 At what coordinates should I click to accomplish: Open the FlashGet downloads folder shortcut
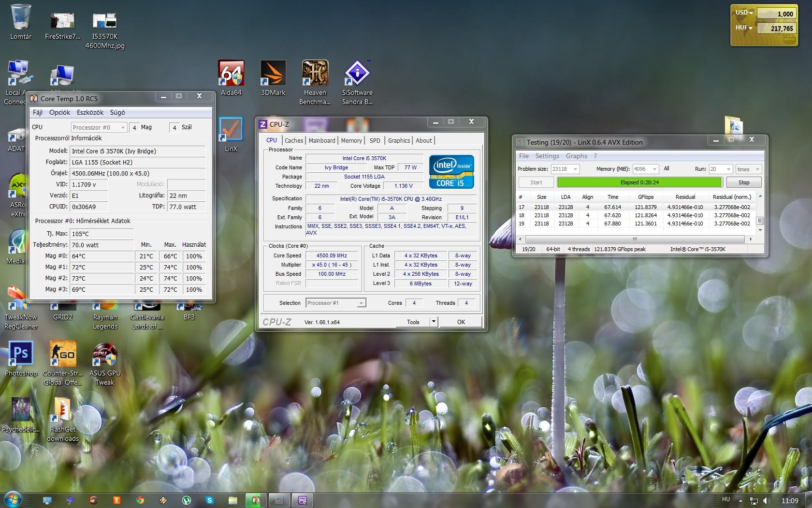[x=63, y=419]
